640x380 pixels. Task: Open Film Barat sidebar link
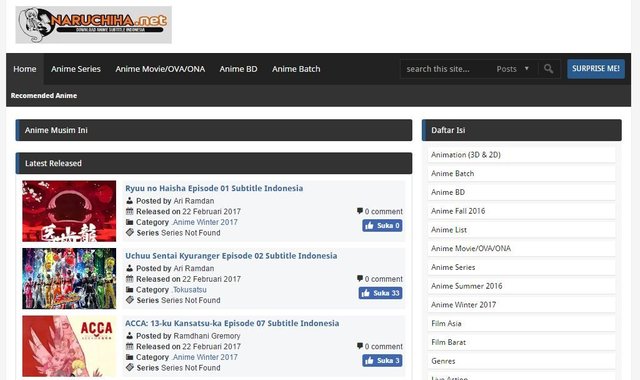(522, 342)
